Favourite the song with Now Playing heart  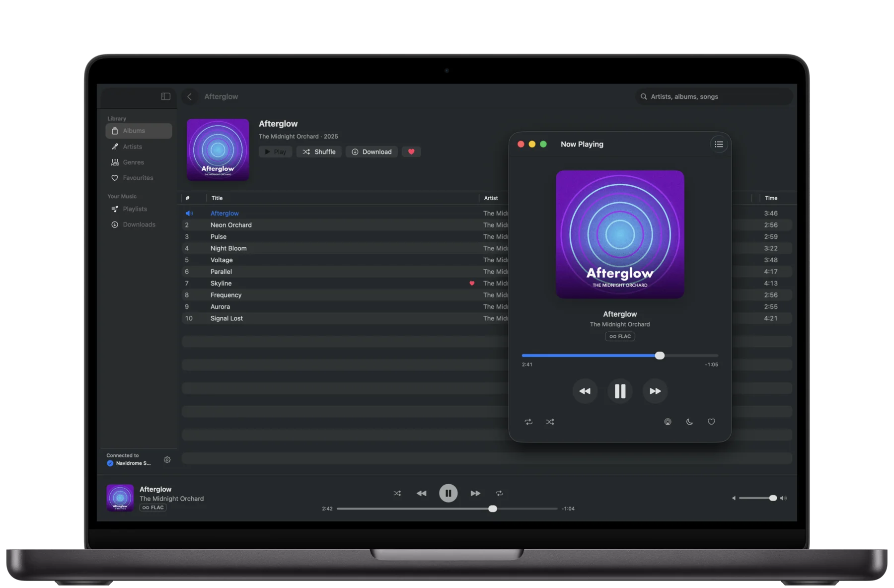coord(711,422)
